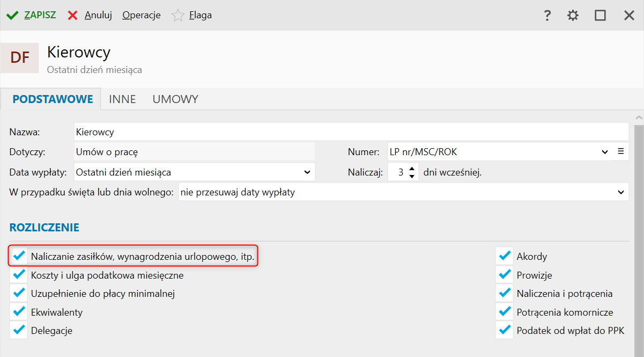Screen dimensions: 644x357
Task: Expand the Data wypłaty dropdown
Action: click(194, 172)
